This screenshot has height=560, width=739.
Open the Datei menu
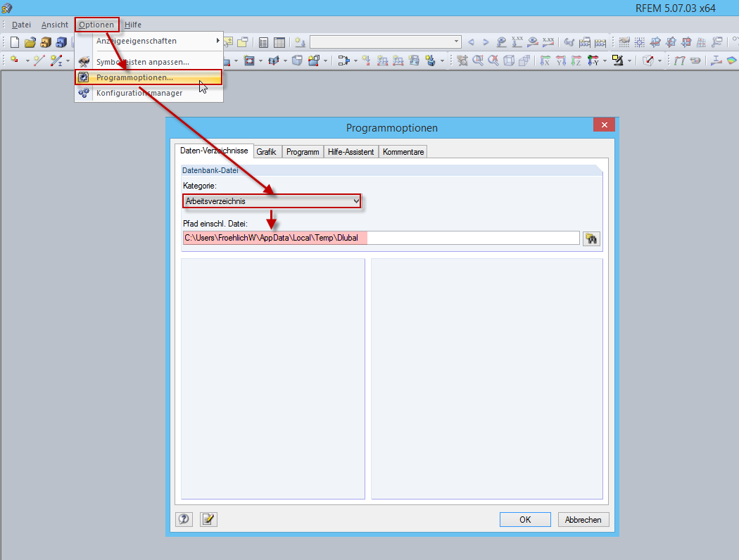coord(21,25)
